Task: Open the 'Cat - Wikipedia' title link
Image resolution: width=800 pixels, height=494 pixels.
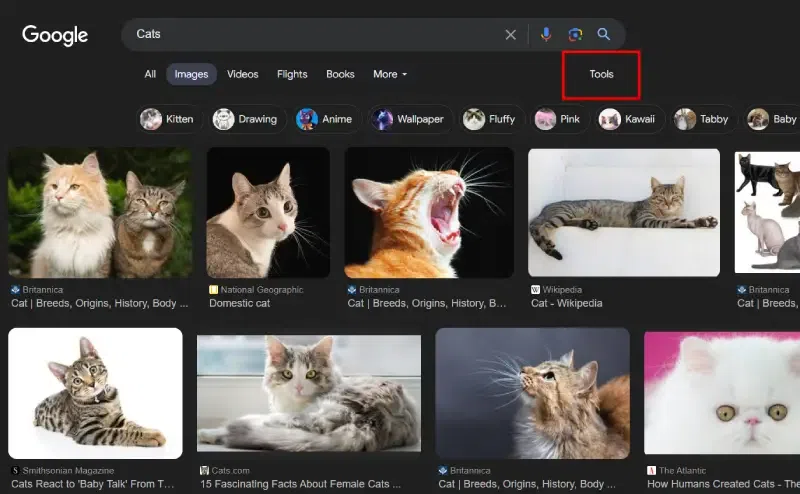Action: (566, 303)
